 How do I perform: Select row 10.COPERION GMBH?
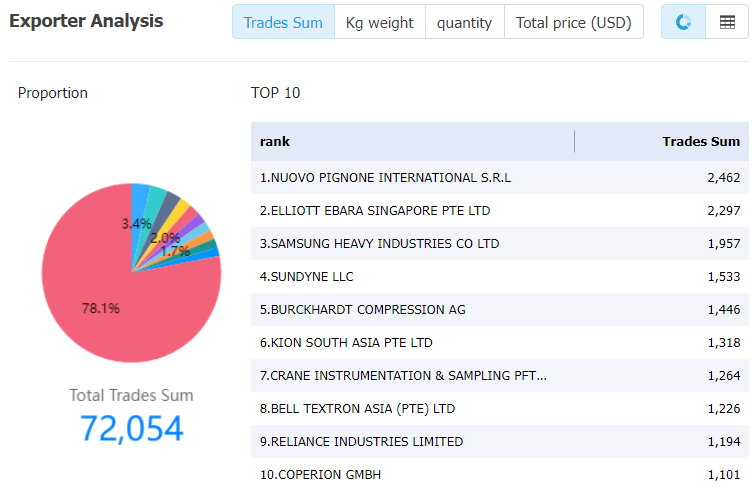pyautogui.click(x=500, y=475)
